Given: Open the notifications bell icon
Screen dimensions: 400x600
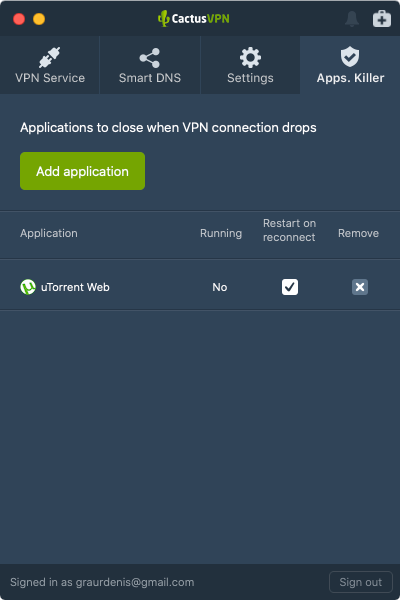Looking at the screenshot, I should (x=352, y=19).
